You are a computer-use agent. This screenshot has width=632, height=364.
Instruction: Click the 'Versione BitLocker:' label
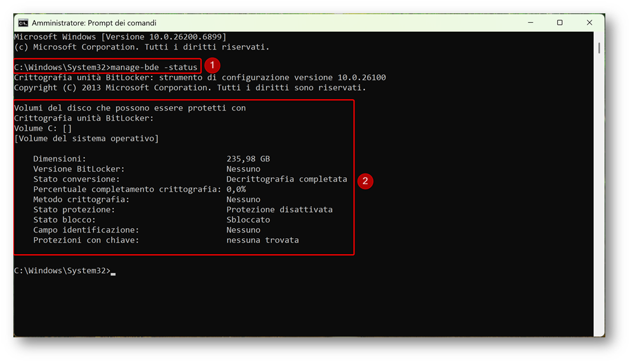[x=79, y=169]
